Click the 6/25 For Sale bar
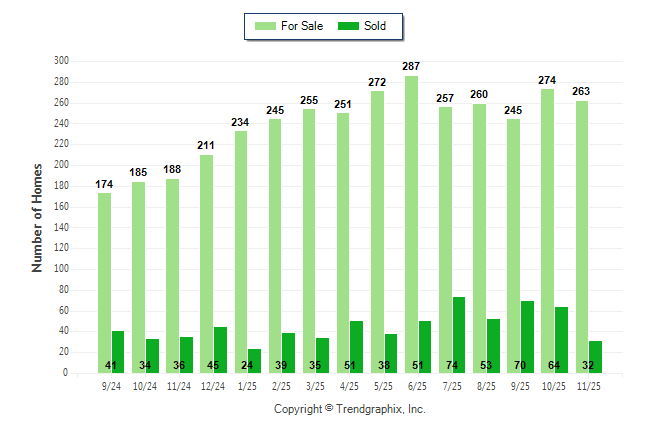 point(411,224)
